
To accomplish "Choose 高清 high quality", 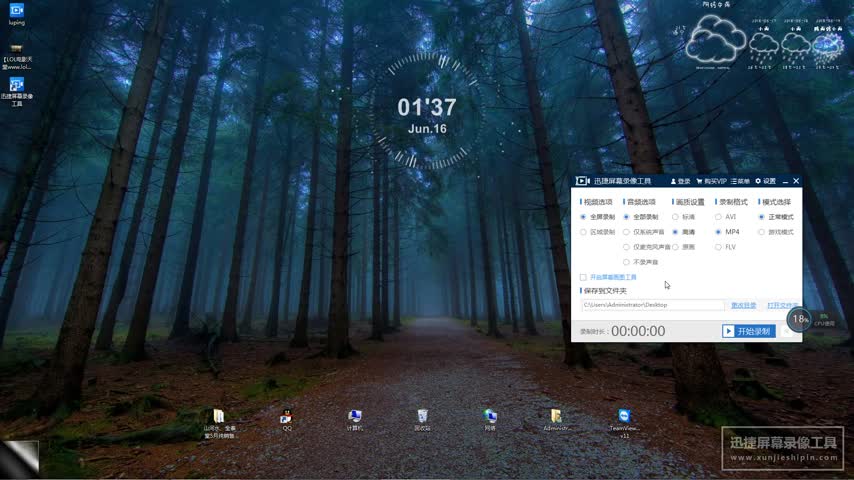I will coord(684,232).
